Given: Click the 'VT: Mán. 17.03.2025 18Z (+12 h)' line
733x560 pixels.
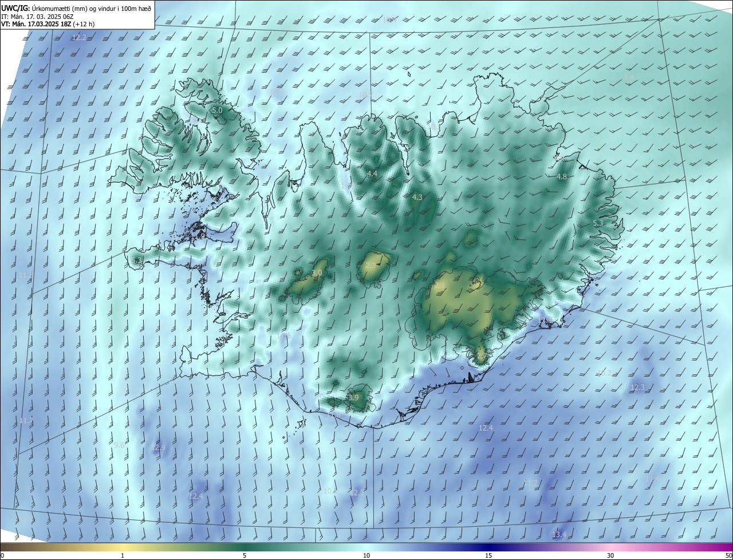Looking at the screenshot, I should [x=48, y=24].
